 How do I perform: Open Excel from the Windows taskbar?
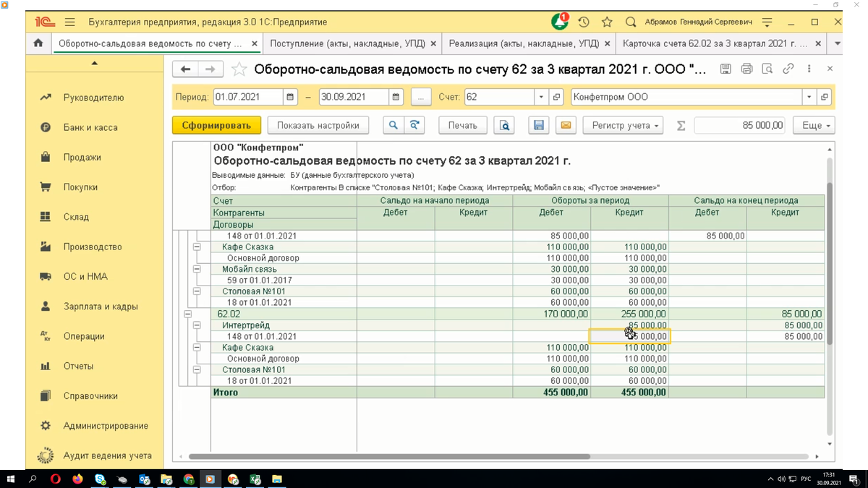pos(255,479)
